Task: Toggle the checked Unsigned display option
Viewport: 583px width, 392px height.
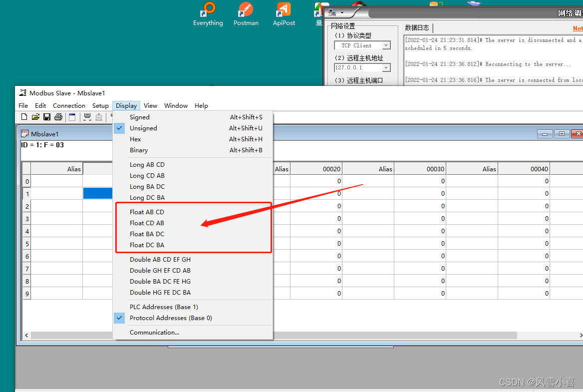Action: (x=143, y=128)
